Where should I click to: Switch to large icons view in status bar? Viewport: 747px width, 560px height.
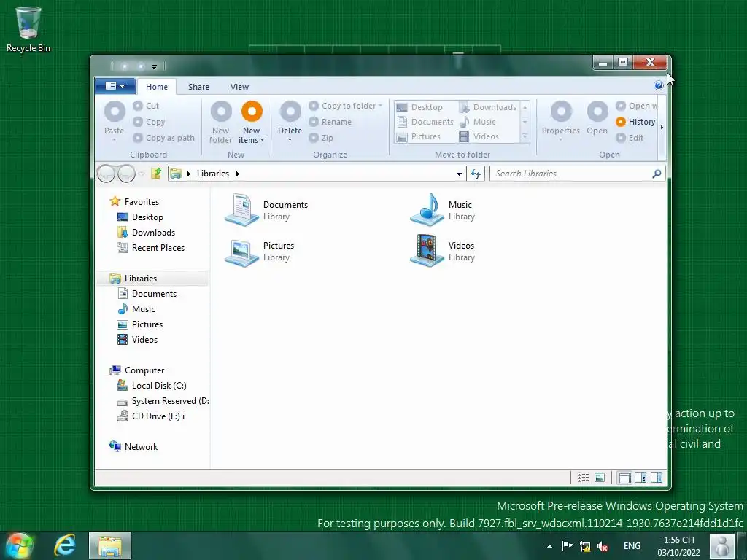tap(600, 478)
